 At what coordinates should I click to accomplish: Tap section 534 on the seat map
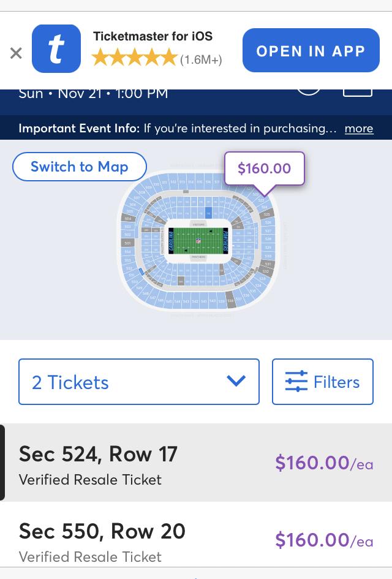[x=258, y=286]
